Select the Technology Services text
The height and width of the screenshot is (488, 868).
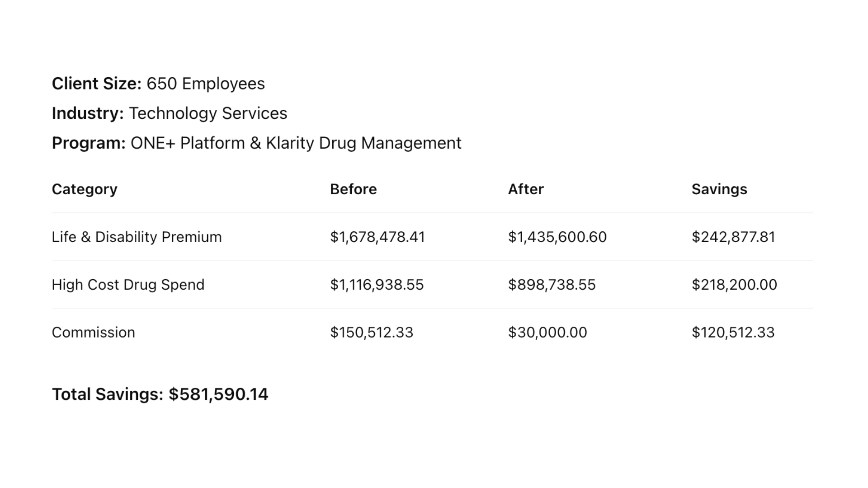(x=208, y=113)
